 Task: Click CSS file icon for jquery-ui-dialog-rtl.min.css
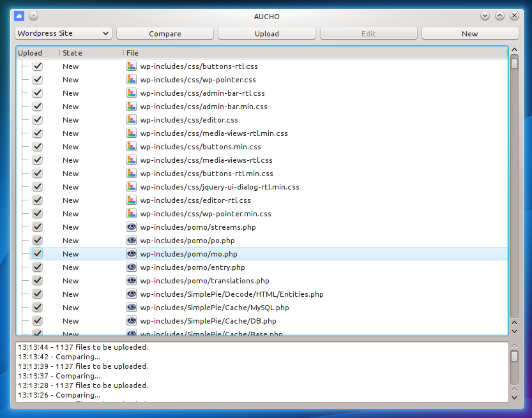pos(132,186)
